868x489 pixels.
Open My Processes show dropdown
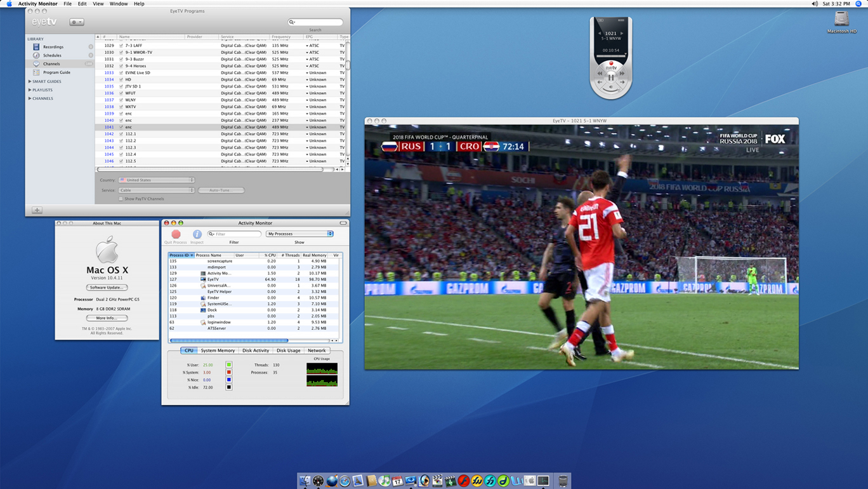point(299,234)
